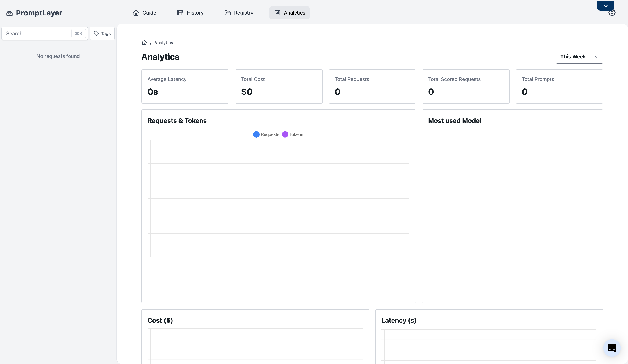
Task: Go to the breadcrumb home icon
Action: 144,43
